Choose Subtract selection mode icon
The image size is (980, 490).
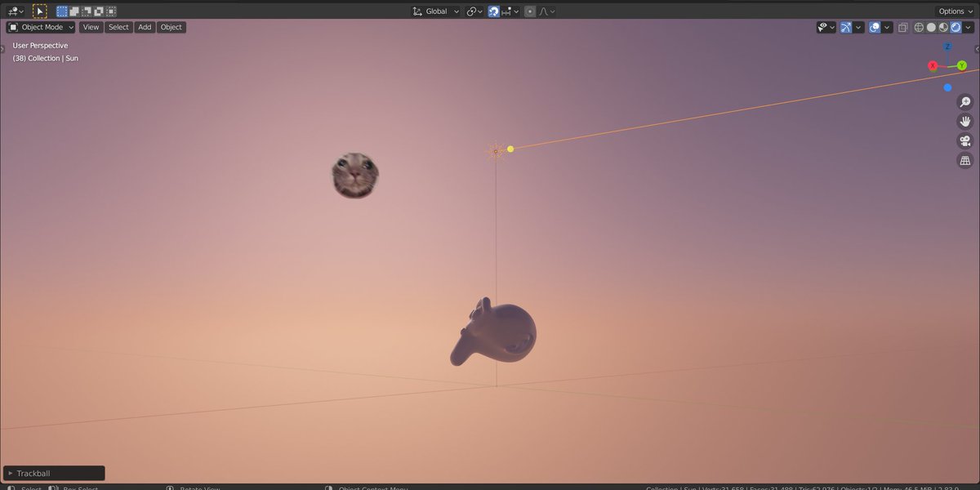coord(87,11)
